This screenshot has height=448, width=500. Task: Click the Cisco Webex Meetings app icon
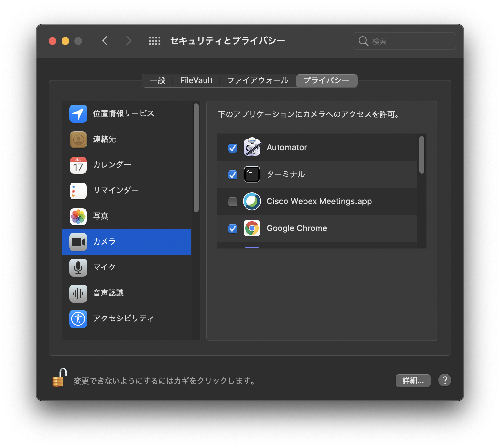click(x=252, y=201)
